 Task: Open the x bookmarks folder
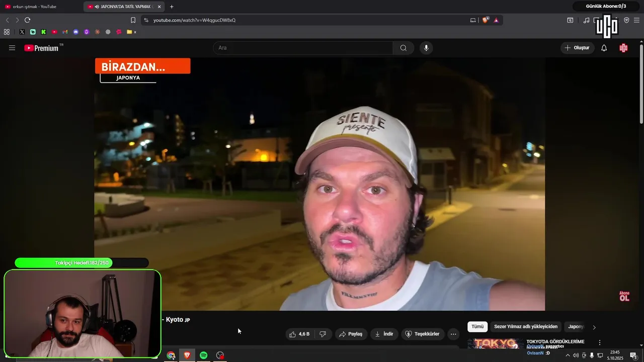coord(132,32)
